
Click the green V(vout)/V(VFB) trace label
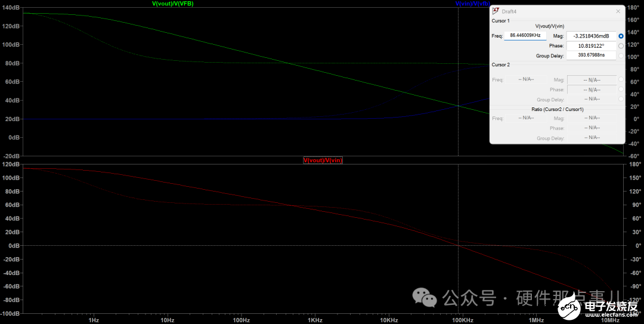173,4
